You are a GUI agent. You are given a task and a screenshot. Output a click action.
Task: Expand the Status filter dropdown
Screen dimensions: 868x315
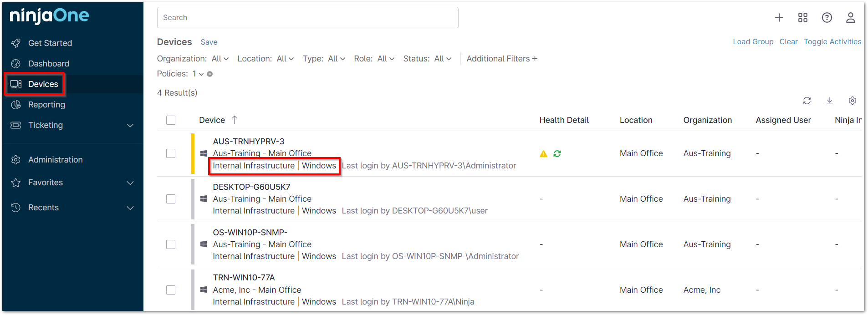click(443, 59)
